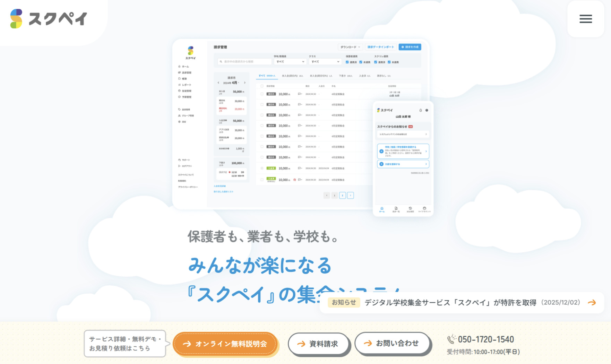Click the お問い合わせ button

(x=393, y=343)
